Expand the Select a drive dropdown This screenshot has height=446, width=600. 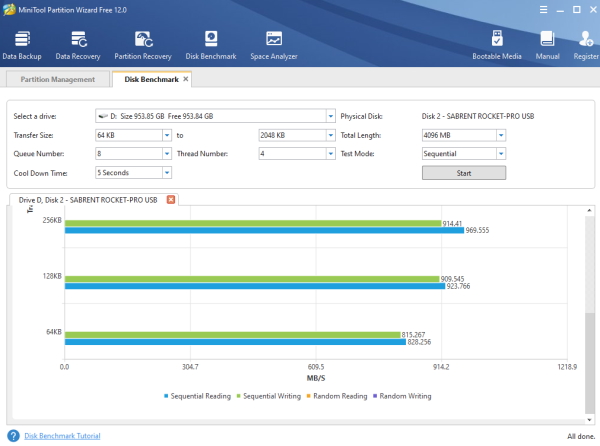click(x=331, y=116)
